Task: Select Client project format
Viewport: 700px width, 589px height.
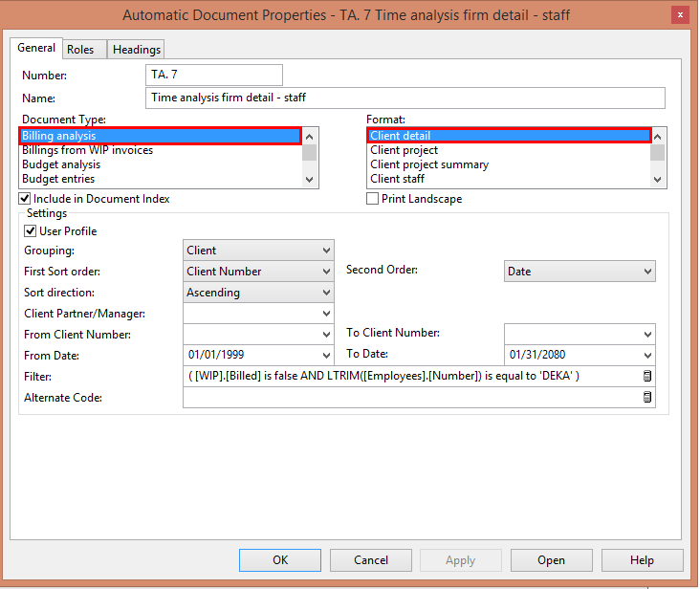Action: [509, 150]
